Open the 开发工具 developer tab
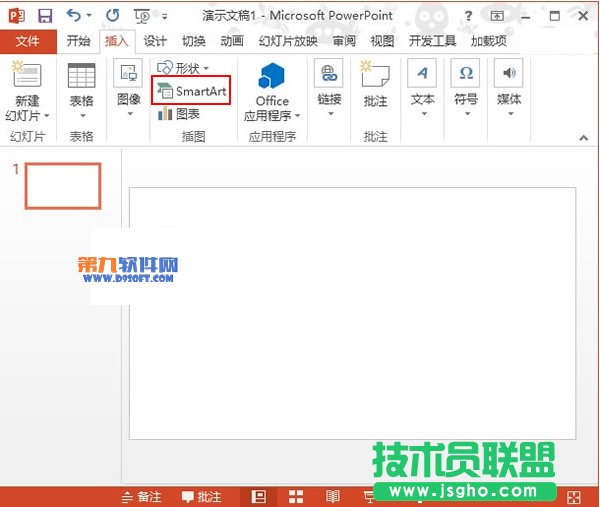 (x=432, y=41)
